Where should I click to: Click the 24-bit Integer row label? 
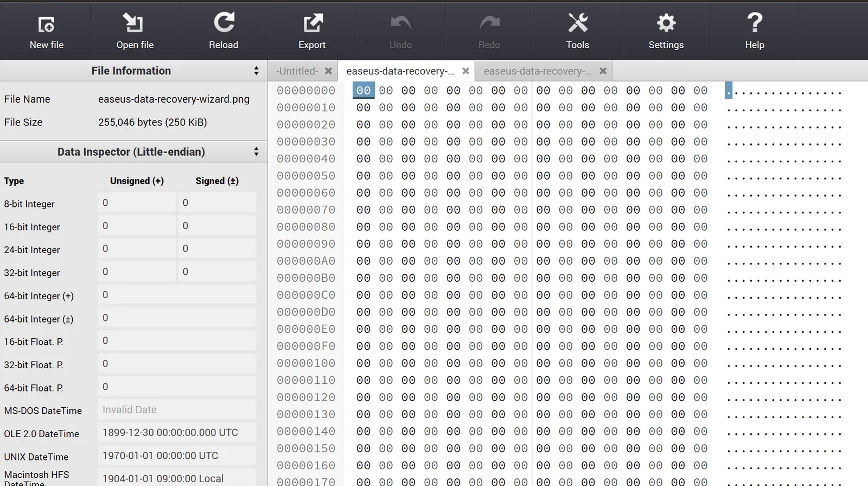click(32, 250)
